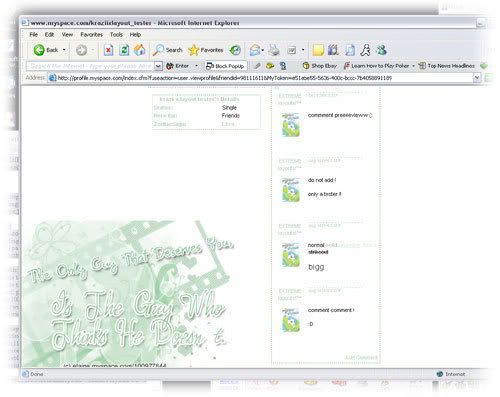Expand the Back history dropdown arrow
Screen dimensions: 500x397
point(64,50)
